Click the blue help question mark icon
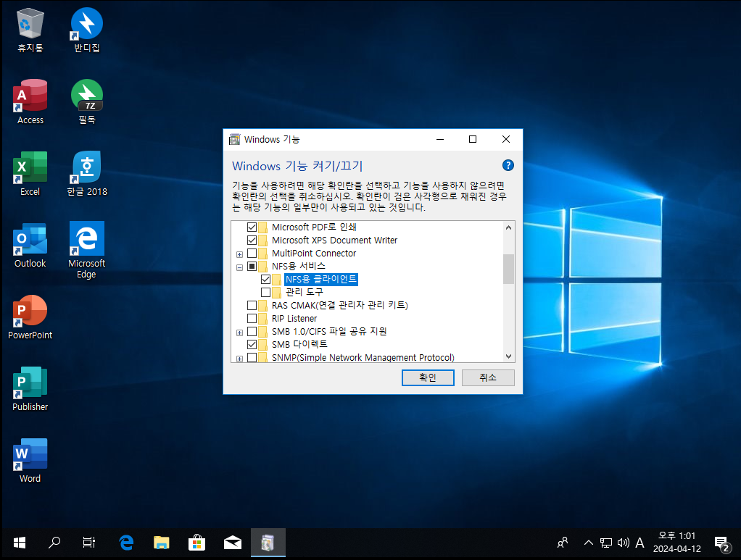 click(508, 165)
